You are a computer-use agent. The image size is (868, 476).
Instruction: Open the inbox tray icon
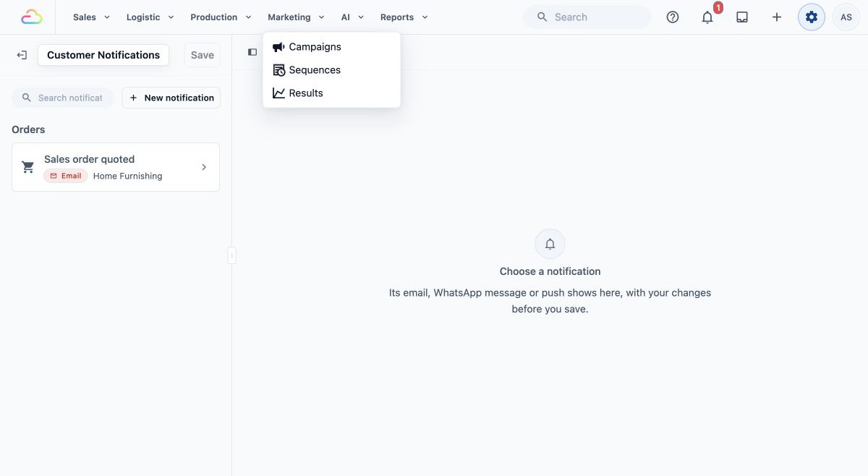click(x=742, y=17)
